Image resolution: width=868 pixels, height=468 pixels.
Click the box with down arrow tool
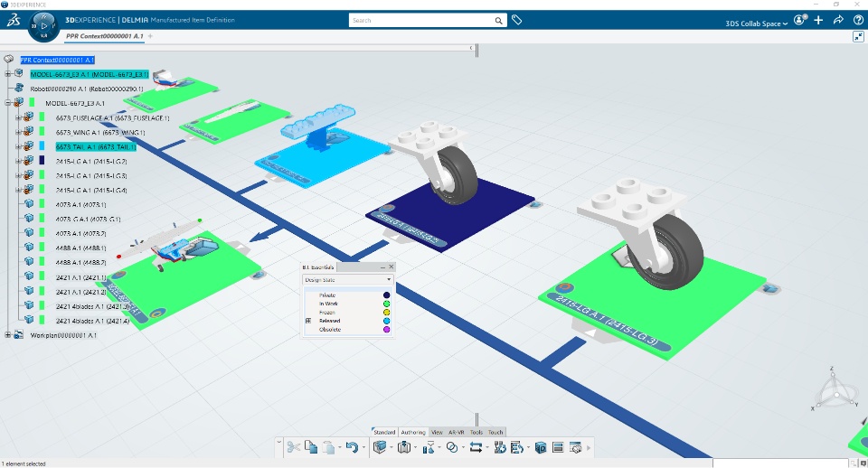coord(404,447)
